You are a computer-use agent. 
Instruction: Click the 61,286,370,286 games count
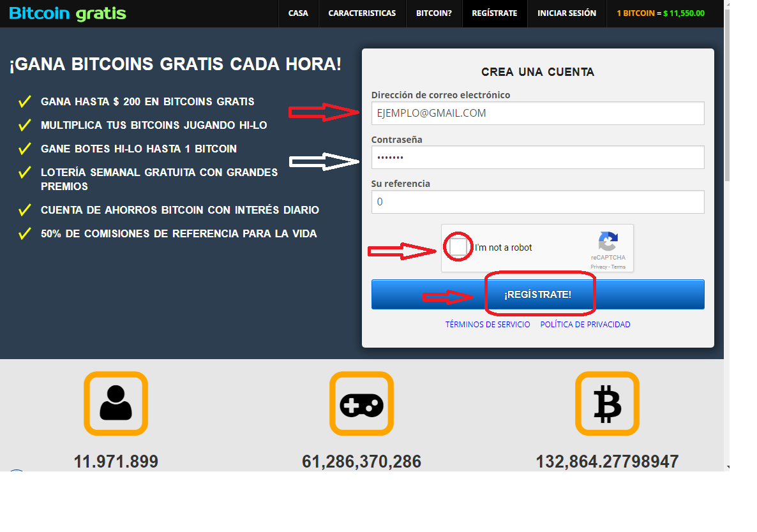pyautogui.click(x=362, y=462)
